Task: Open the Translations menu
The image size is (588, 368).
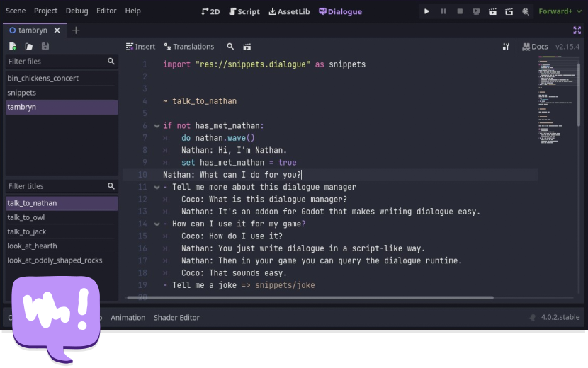Action: click(x=189, y=47)
